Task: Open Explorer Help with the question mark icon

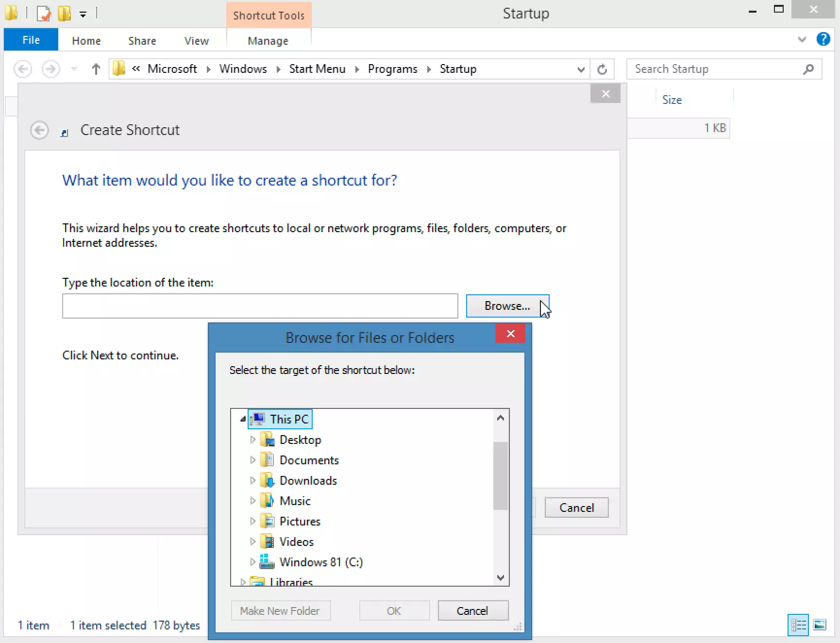Action: [x=823, y=39]
